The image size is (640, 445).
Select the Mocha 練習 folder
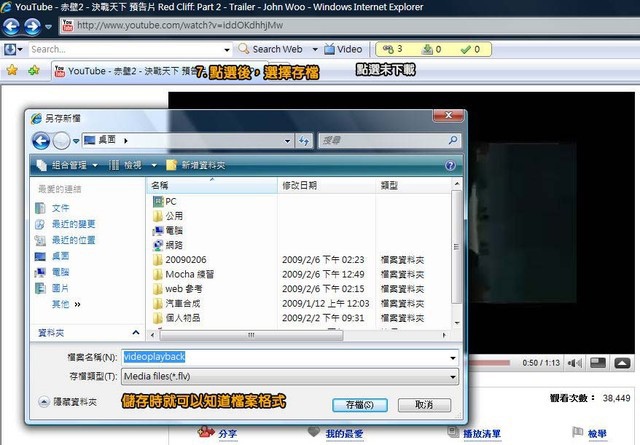(x=184, y=274)
